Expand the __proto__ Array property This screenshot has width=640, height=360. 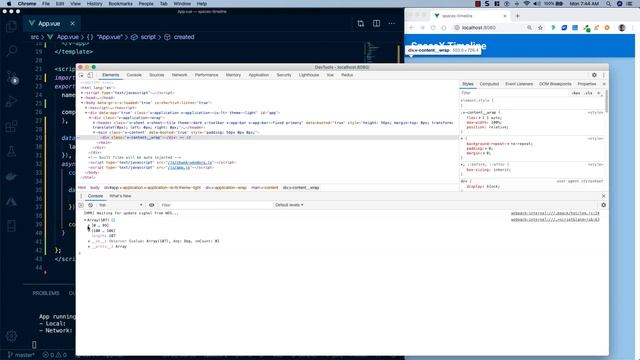click(89, 247)
